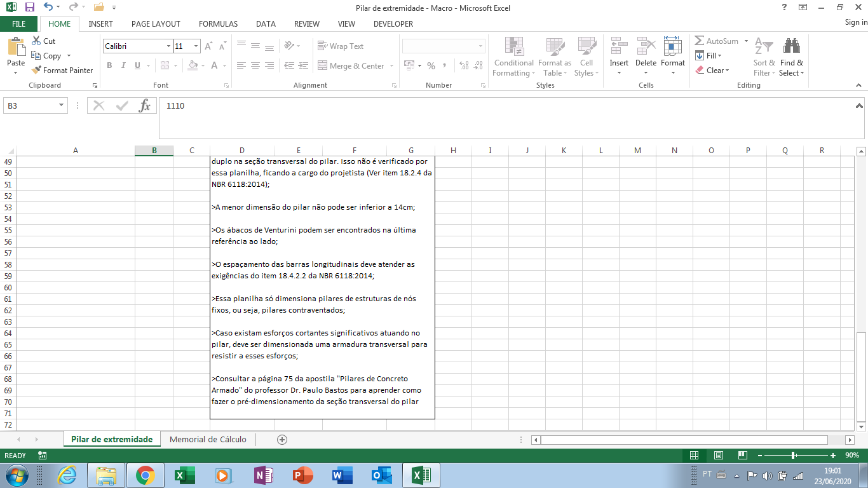Click the Percent Style icon

[431, 65]
